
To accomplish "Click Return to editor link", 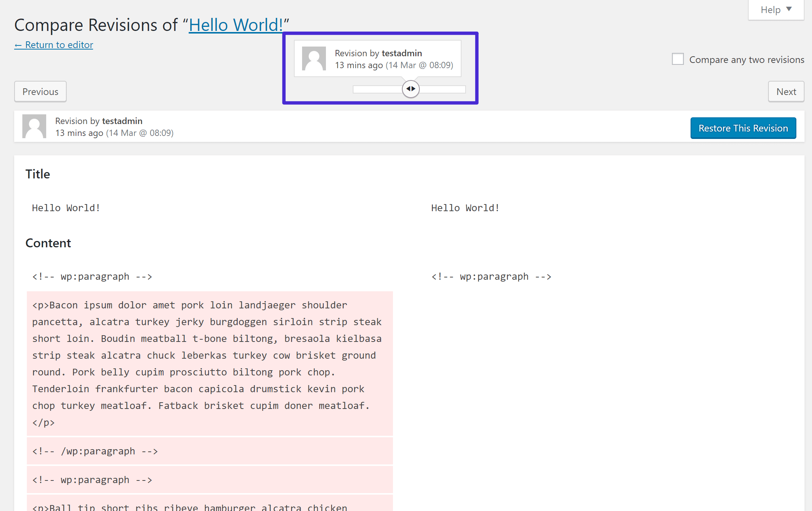I will pos(54,44).
